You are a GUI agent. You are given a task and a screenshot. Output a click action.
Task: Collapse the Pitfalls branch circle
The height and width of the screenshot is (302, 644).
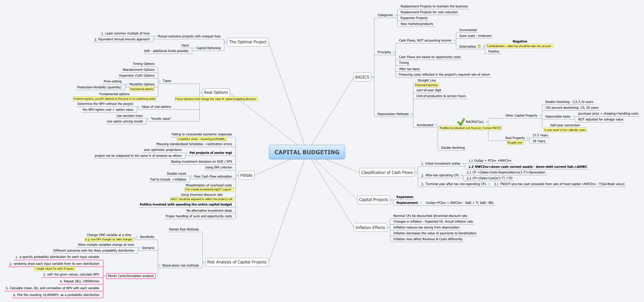pyautogui.click(x=237, y=175)
